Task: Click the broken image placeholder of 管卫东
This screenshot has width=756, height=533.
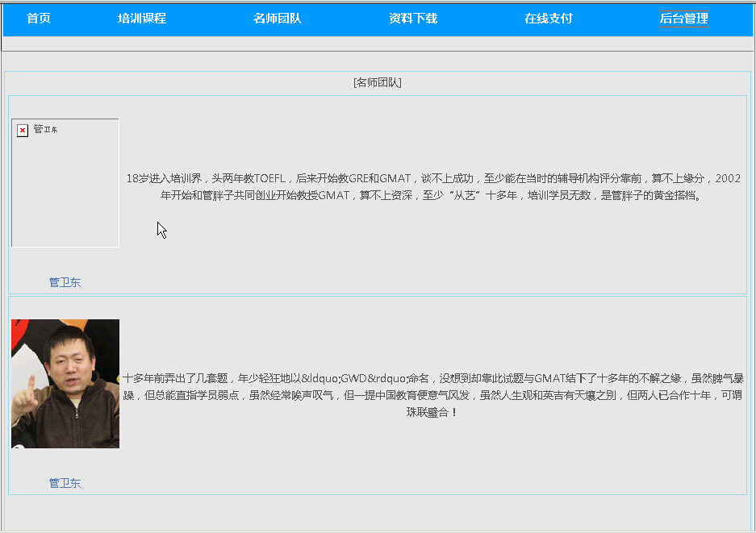Action: click(65, 183)
